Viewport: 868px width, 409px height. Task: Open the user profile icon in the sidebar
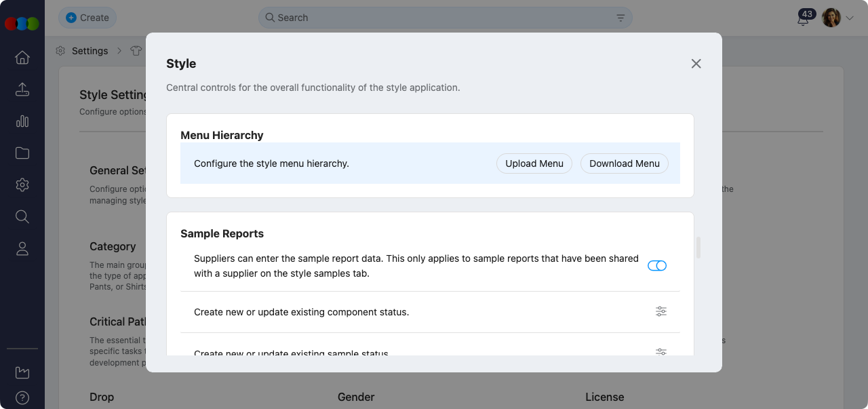pos(22,248)
